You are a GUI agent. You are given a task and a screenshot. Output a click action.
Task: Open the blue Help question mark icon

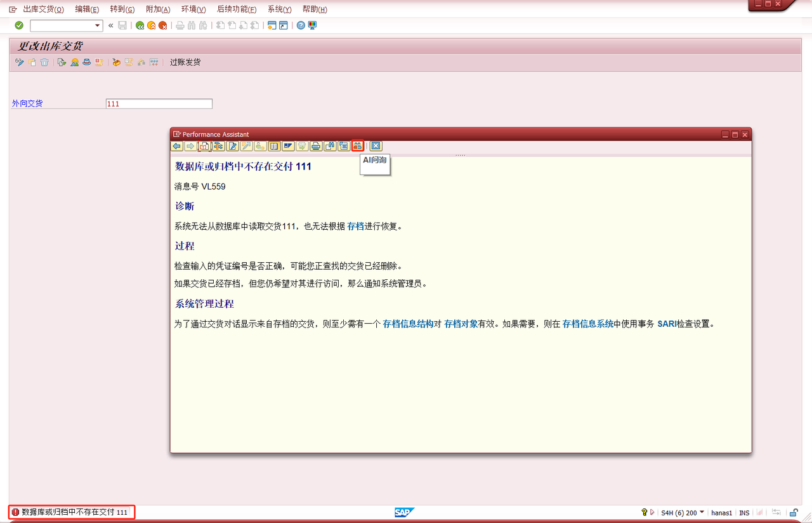click(301, 25)
